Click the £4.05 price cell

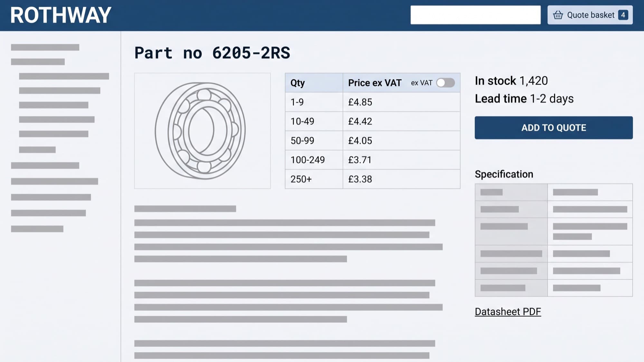(x=402, y=141)
